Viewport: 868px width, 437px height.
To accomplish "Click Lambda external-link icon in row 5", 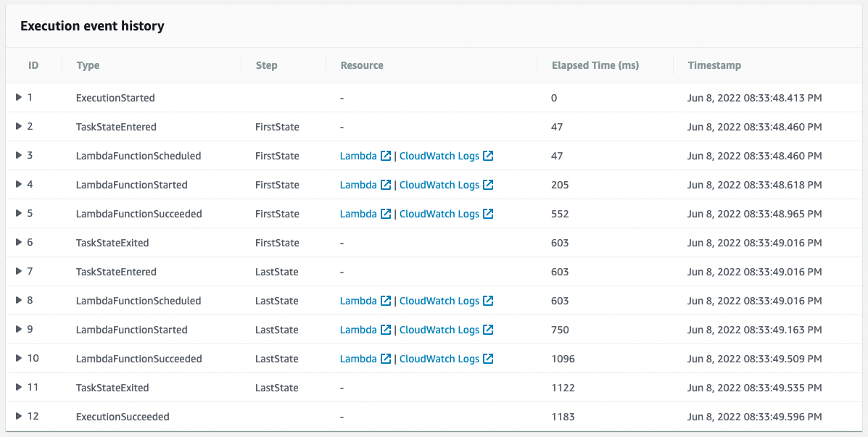I will pyautogui.click(x=386, y=214).
